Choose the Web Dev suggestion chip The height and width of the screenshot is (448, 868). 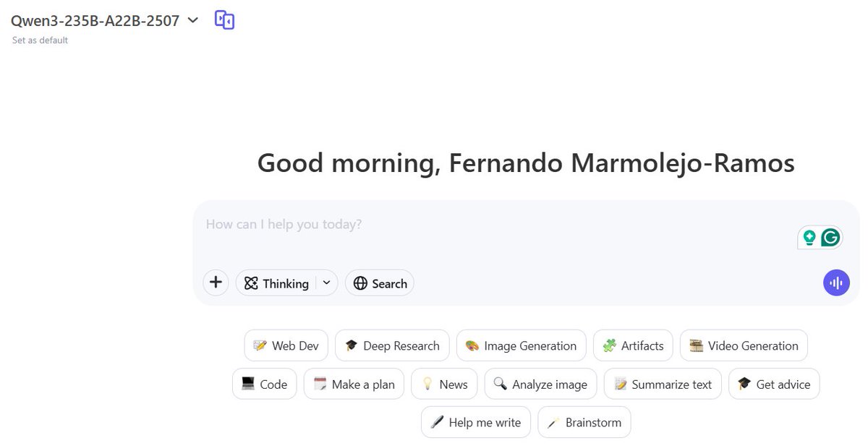click(x=286, y=345)
